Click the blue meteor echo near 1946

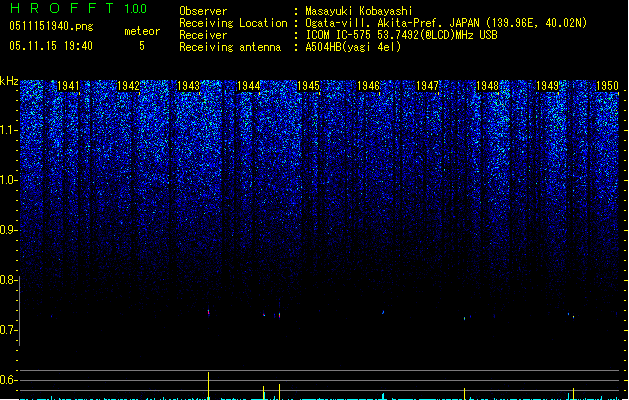point(383,312)
